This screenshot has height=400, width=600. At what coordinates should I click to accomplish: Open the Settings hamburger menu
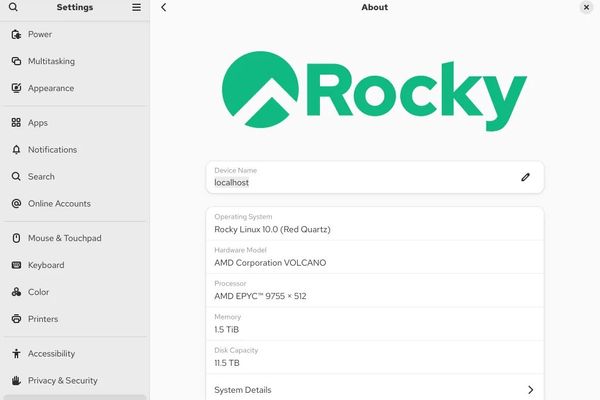(136, 7)
